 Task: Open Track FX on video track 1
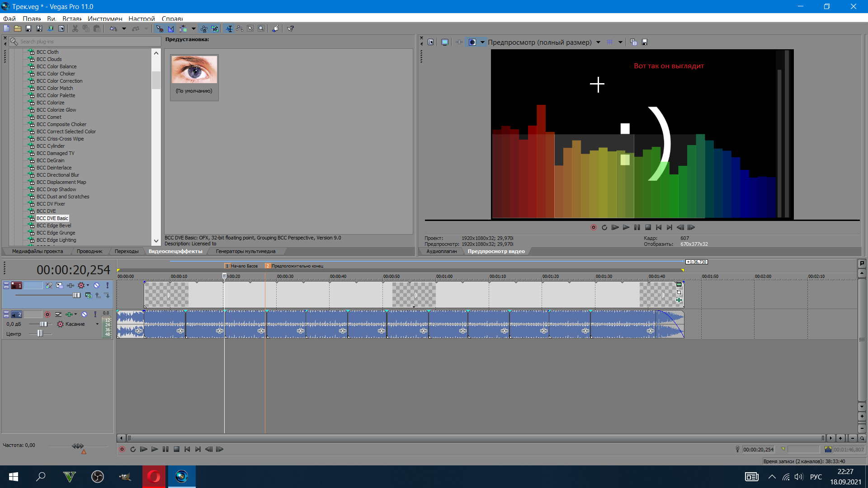71,286
